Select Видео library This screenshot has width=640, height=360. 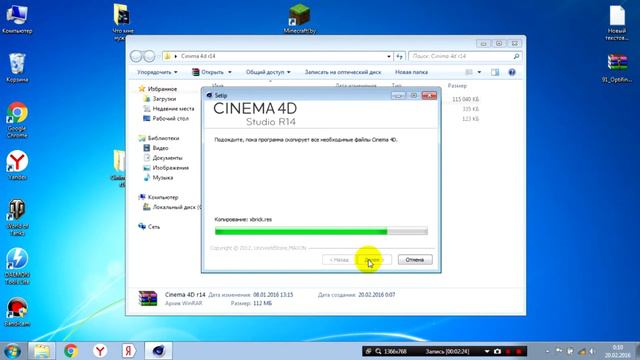click(160, 148)
